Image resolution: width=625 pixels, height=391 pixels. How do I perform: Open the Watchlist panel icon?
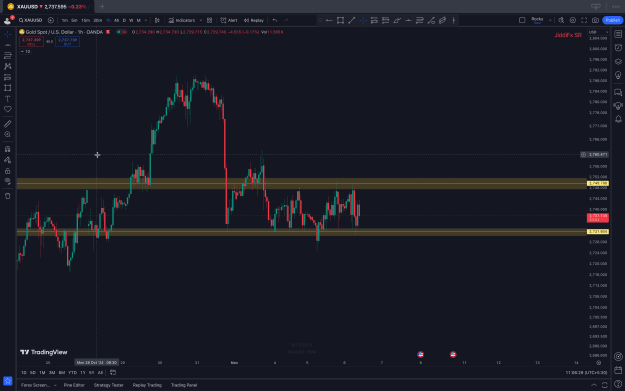click(x=618, y=34)
